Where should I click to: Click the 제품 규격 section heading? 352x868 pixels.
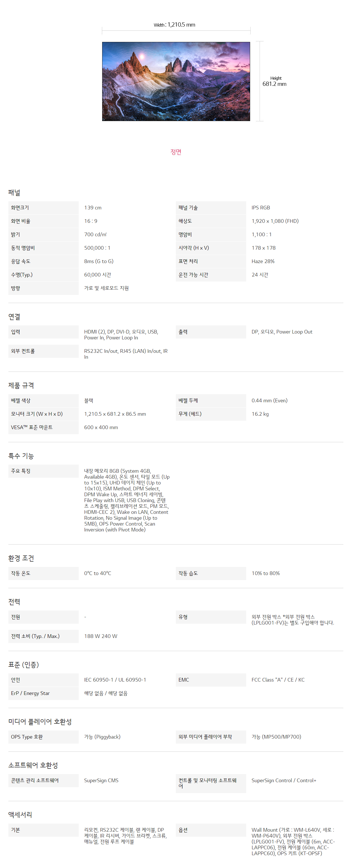[21, 385]
